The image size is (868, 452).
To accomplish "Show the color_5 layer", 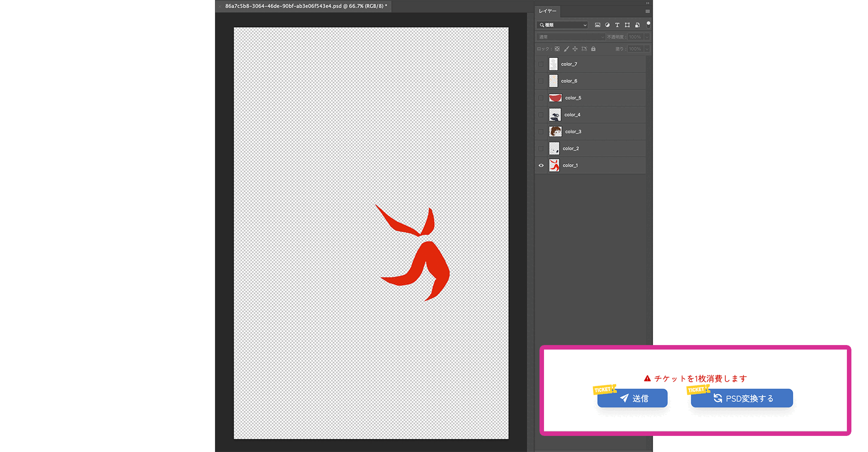I will click(x=541, y=98).
